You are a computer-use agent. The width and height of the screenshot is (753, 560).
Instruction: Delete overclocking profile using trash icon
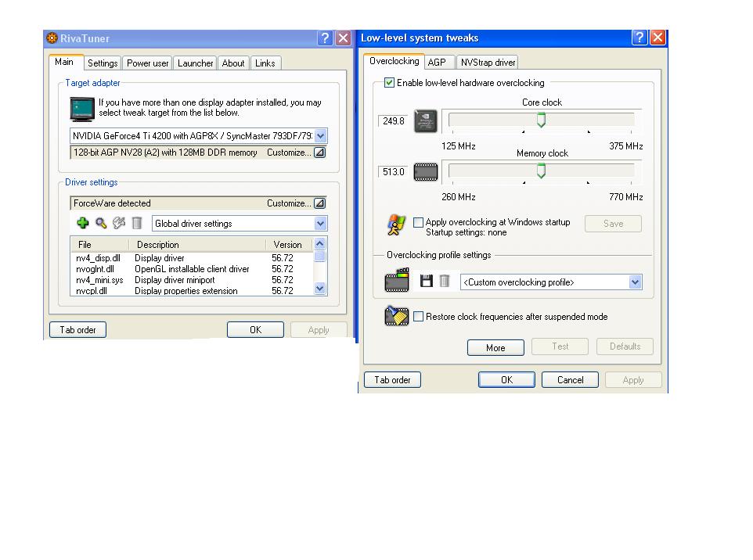pyautogui.click(x=444, y=282)
